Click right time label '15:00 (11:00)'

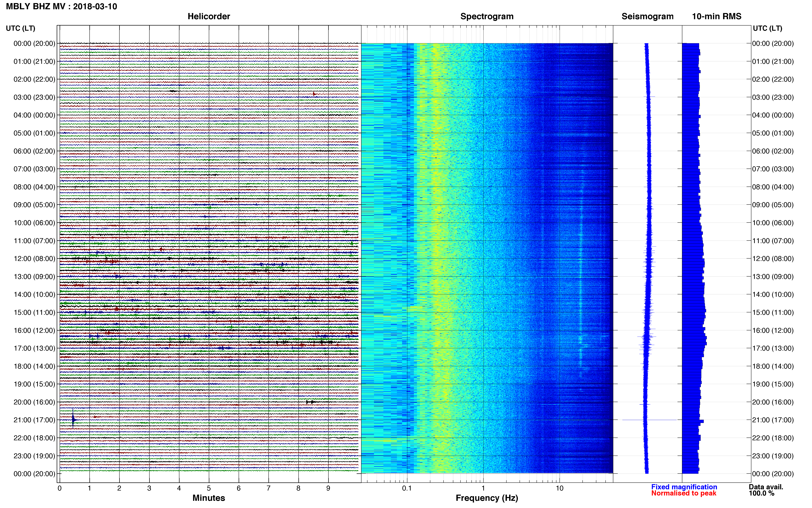pos(773,312)
